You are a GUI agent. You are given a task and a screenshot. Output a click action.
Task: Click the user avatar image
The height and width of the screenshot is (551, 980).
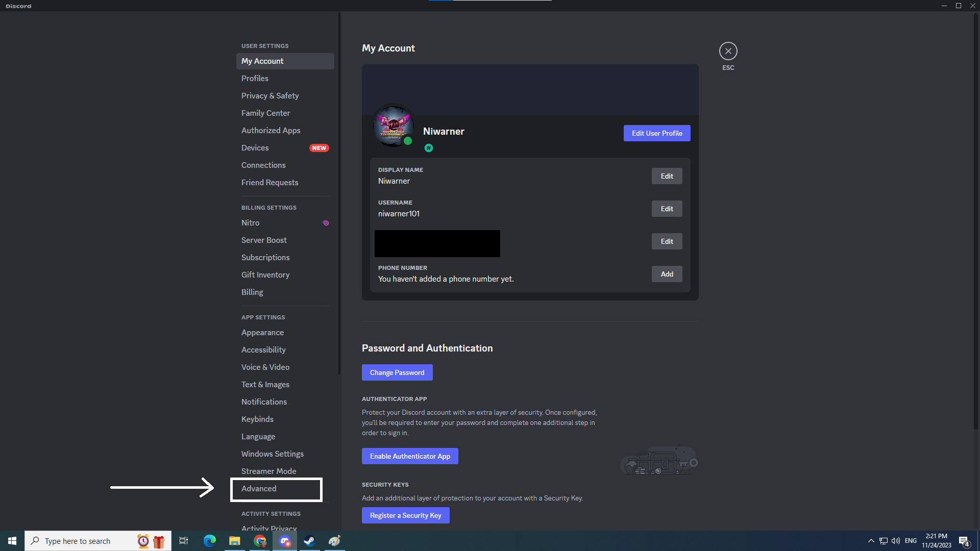(393, 126)
